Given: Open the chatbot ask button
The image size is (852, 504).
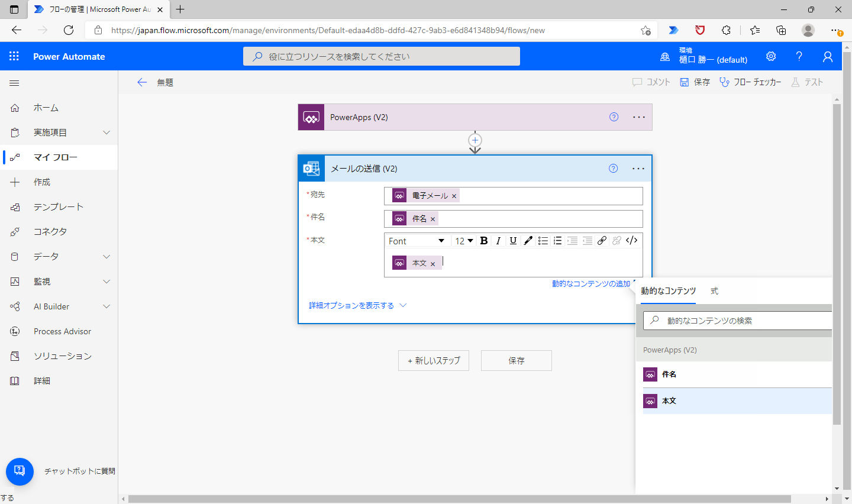Looking at the screenshot, I should (x=20, y=471).
